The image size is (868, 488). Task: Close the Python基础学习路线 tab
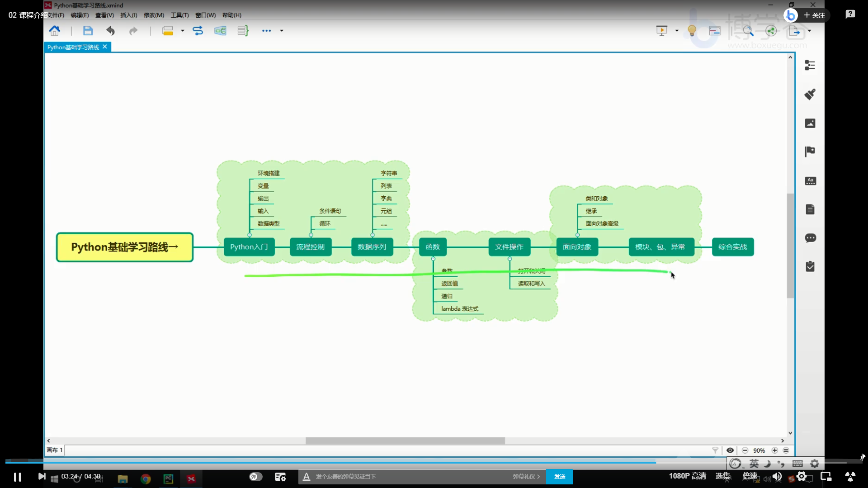(x=105, y=47)
